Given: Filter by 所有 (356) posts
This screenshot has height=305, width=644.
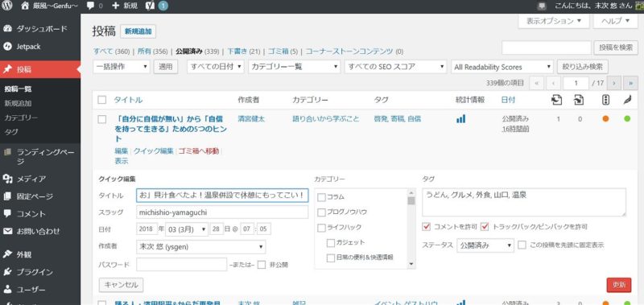Looking at the screenshot, I should pos(152,52).
